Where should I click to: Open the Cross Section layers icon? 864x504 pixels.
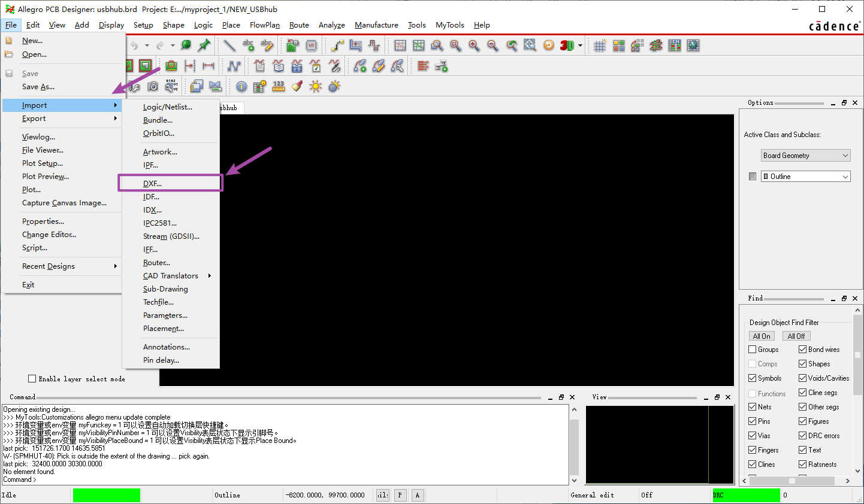coord(655,45)
